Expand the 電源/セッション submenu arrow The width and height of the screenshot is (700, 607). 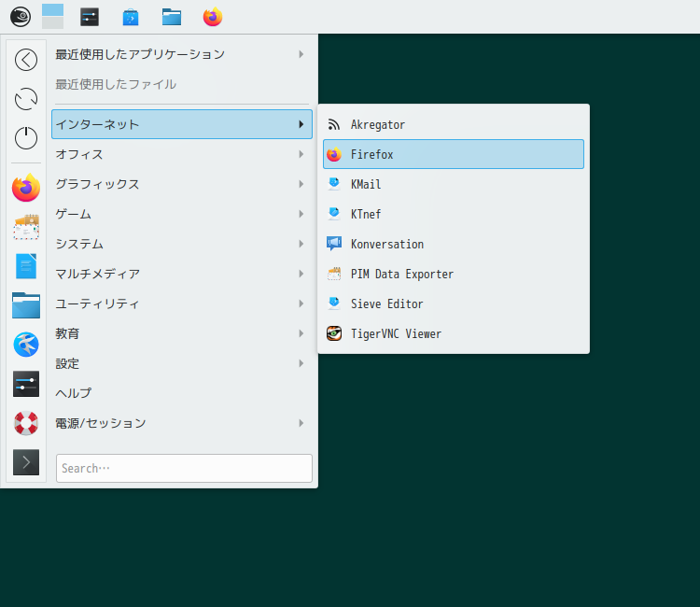coord(301,423)
